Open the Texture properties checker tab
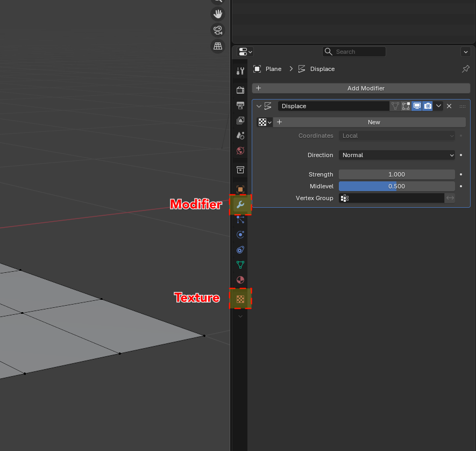This screenshot has width=476, height=451. point(240,299)
